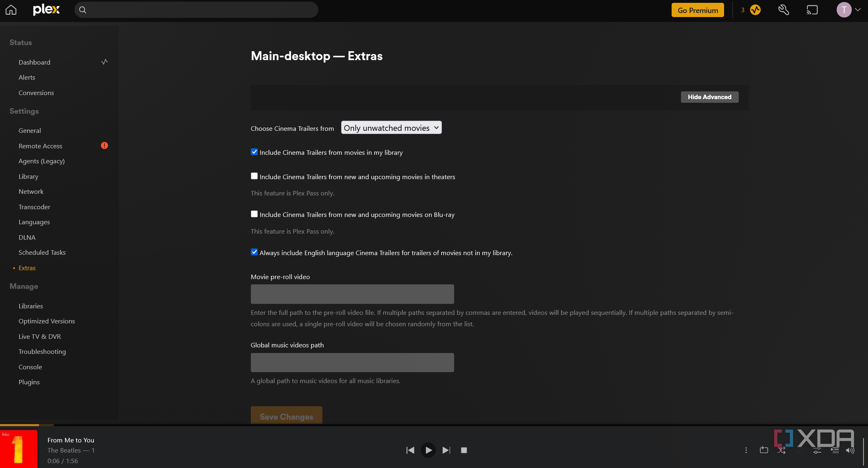Viewport: 868px width, 468px height.
Task: Uncheck Always include English language Cinema Trailers
Action: (x=254, y=252)
